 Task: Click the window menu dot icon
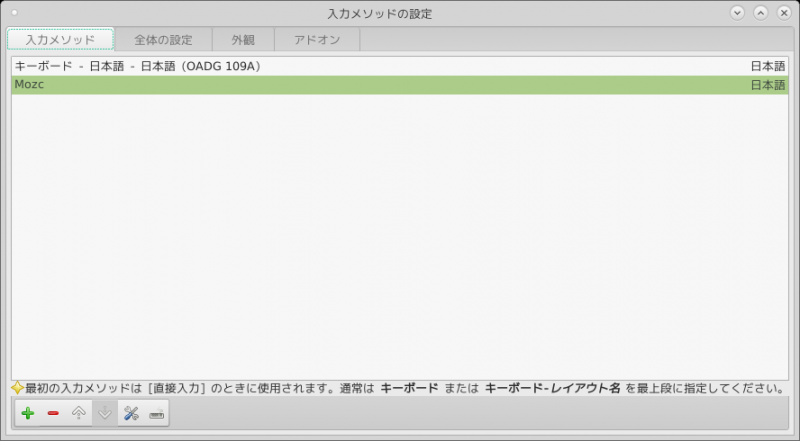(14, 13)
